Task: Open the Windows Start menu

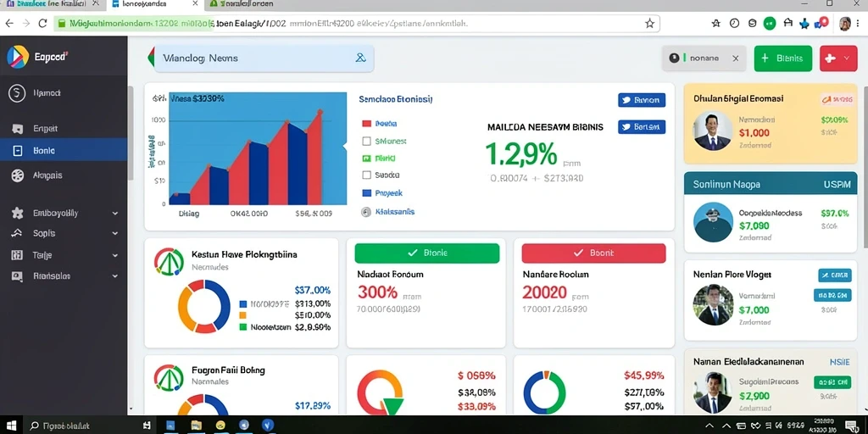Action: point(10,426)
